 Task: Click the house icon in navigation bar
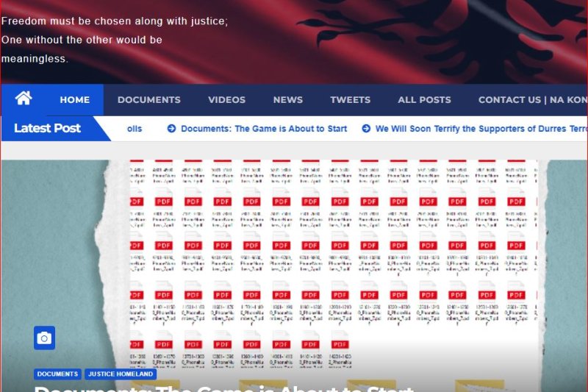pos(24,99)
